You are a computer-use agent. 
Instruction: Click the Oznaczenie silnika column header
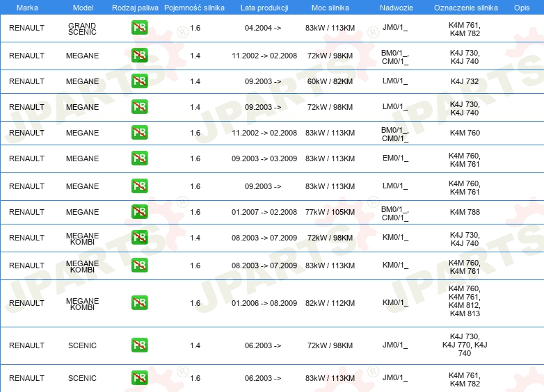pyautogui.click(x=466, y=8)
